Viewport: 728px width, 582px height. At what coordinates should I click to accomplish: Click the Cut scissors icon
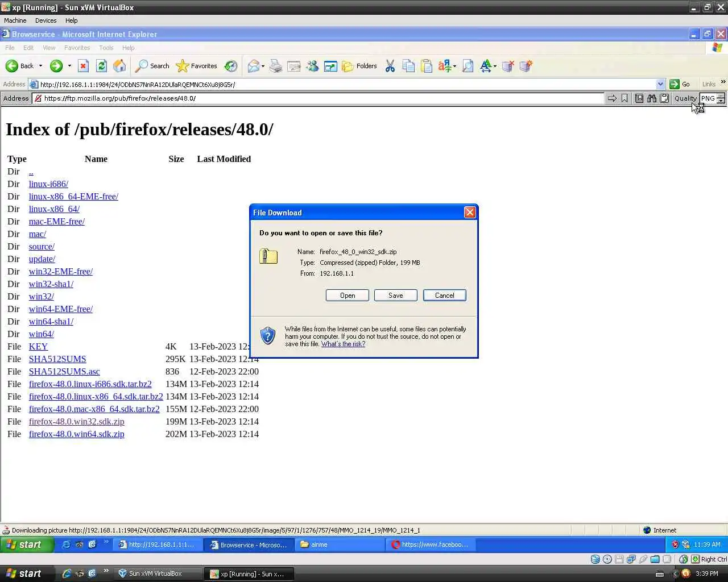pyautogui.click(x=390, y=66)
